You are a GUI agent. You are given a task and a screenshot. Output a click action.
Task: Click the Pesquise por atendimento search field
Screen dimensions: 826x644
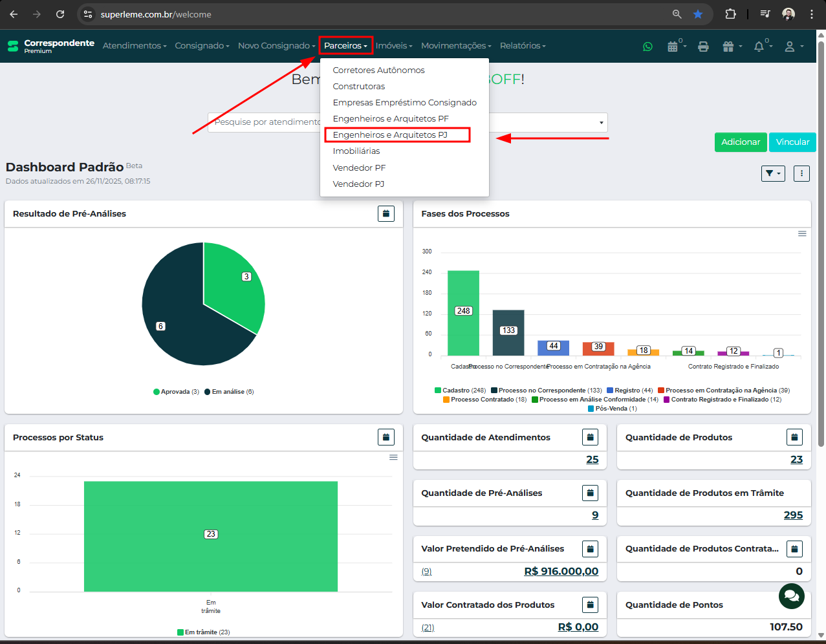pyautogui.click(x=265, y=122)
